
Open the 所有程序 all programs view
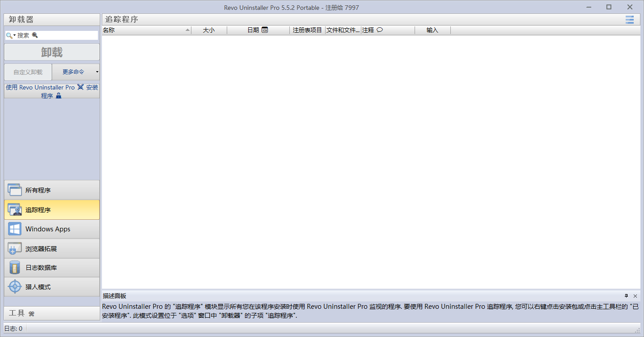tap(52, 190)
